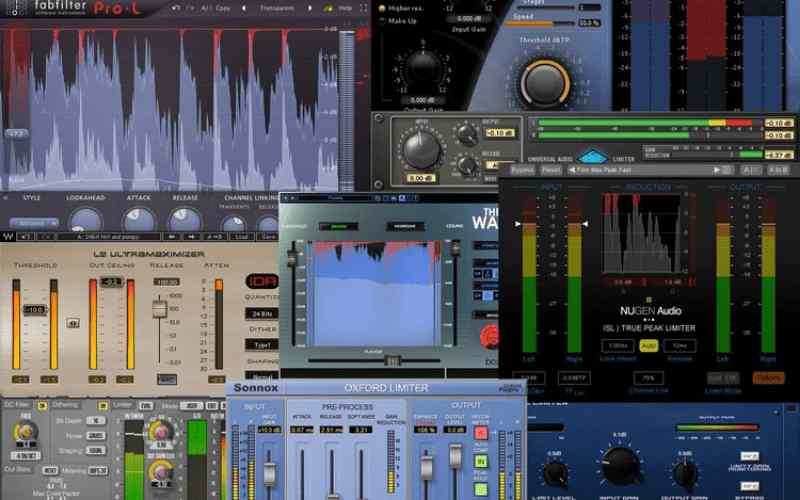Click the play arrow in Nugen ISL toolbar
This screenshot has height=500, width=800.
[717, 170]
